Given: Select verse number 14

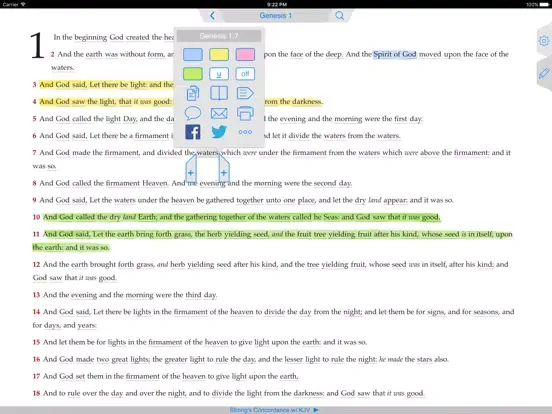Looking at the screenshot, I should [x=36, y=312].
